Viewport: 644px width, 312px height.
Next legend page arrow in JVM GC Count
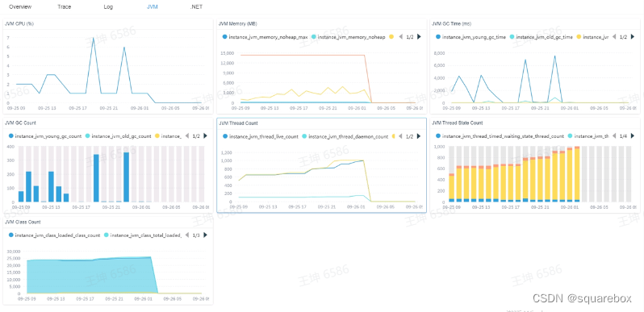click(x=205, y=136)
